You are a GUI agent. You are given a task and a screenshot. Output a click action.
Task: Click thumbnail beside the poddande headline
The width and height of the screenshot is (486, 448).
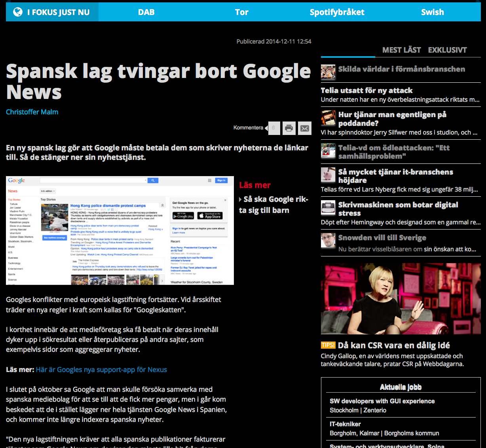pos(328,118)
